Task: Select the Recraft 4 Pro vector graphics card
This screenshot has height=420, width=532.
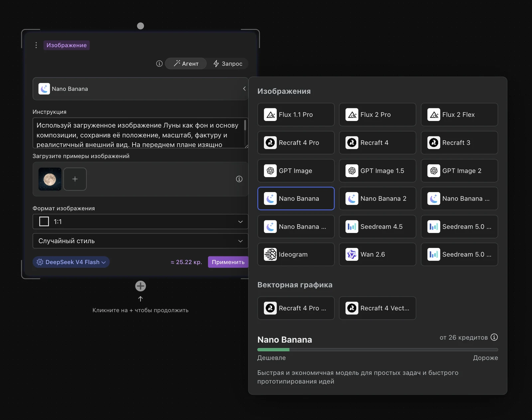Action: pos(296,308)
